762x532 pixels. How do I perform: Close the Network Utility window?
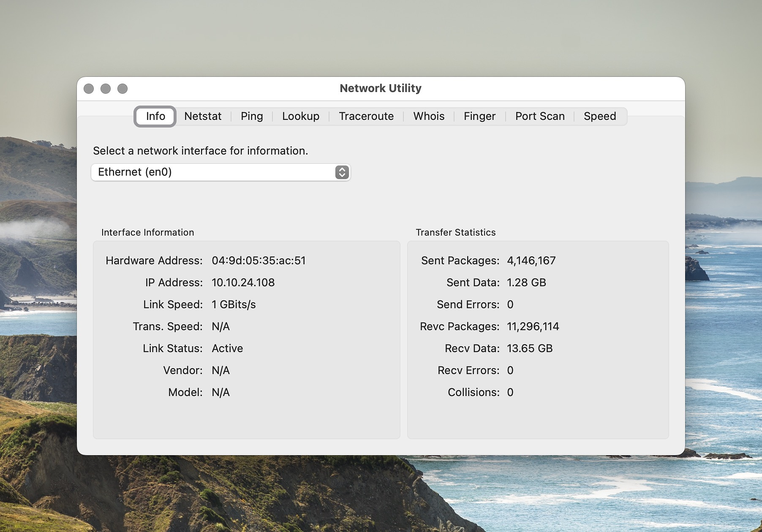coord(89,89)
